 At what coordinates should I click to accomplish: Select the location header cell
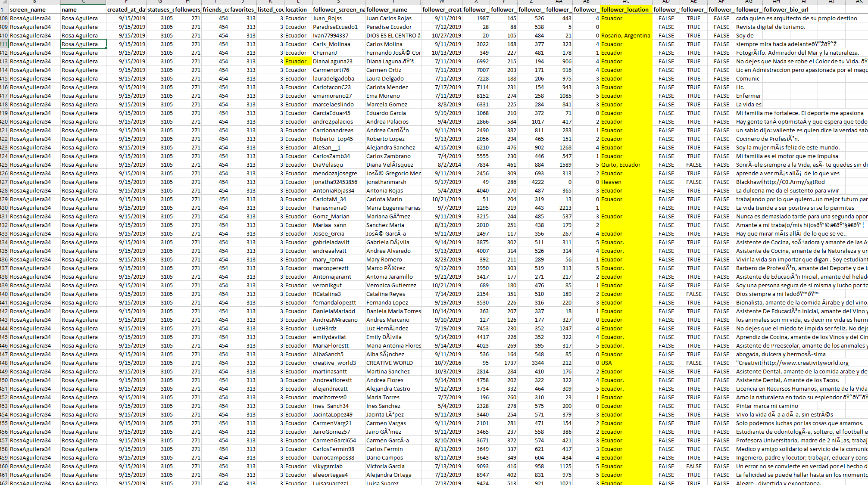pos(298,9)
